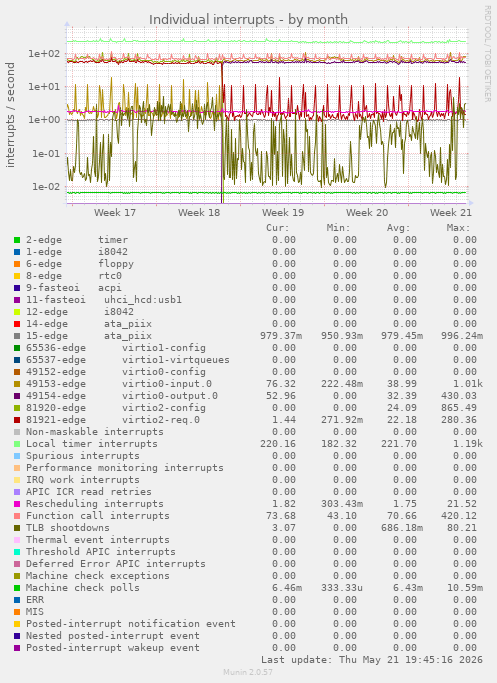Click the Munin 2.0.57 footer text
Viewport: 497px width, 683px height.
coord(248,672)
